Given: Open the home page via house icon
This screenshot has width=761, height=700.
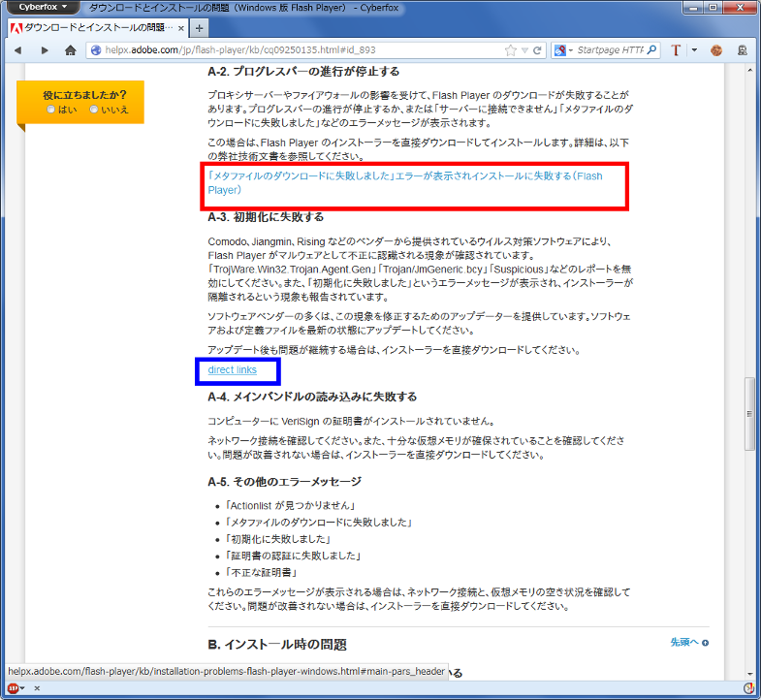Looking at the screenshot, I should pos(71,50).
